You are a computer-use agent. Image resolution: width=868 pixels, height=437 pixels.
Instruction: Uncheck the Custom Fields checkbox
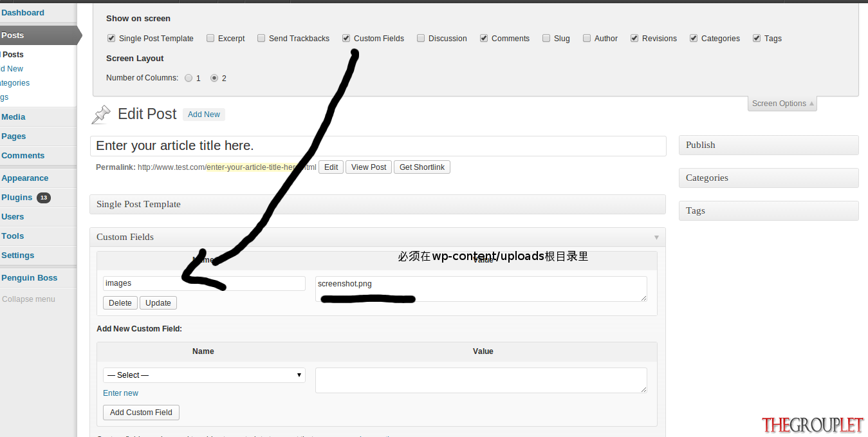pos(346,38)
